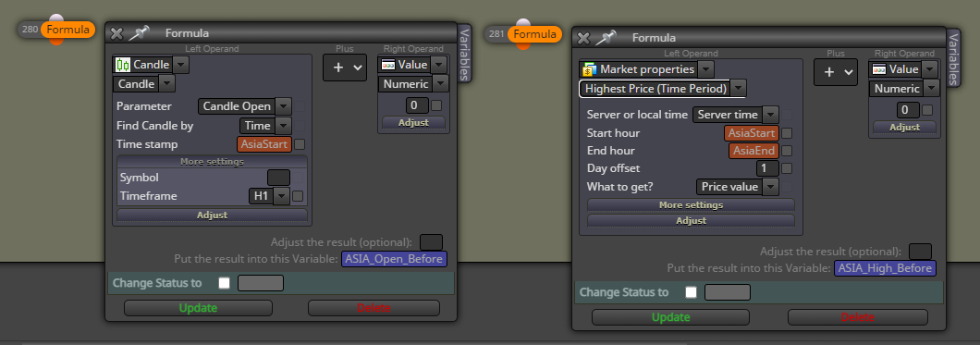The height and width of the screenshot is (345, 980).
Task: Click the pin icon in block 281 Formula panel
Action: point(606,38)
